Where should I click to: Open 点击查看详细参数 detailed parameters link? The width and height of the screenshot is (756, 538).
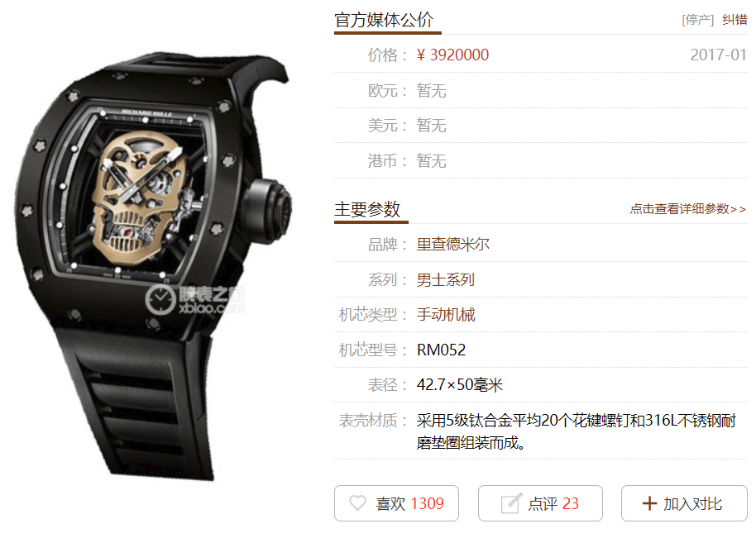[x=688, y=209]
